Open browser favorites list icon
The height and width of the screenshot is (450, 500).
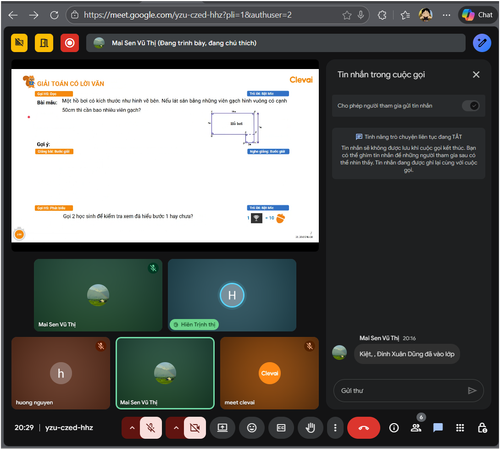click(405, 15)
